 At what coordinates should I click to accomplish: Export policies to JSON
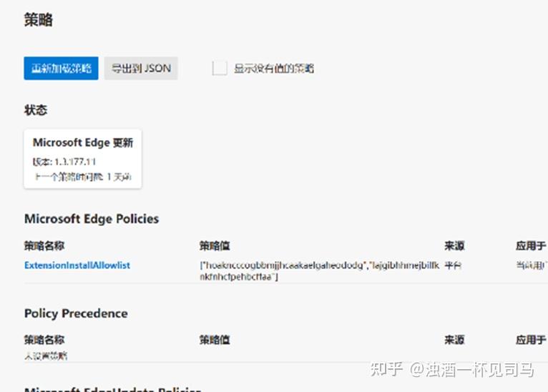(141, 69)
